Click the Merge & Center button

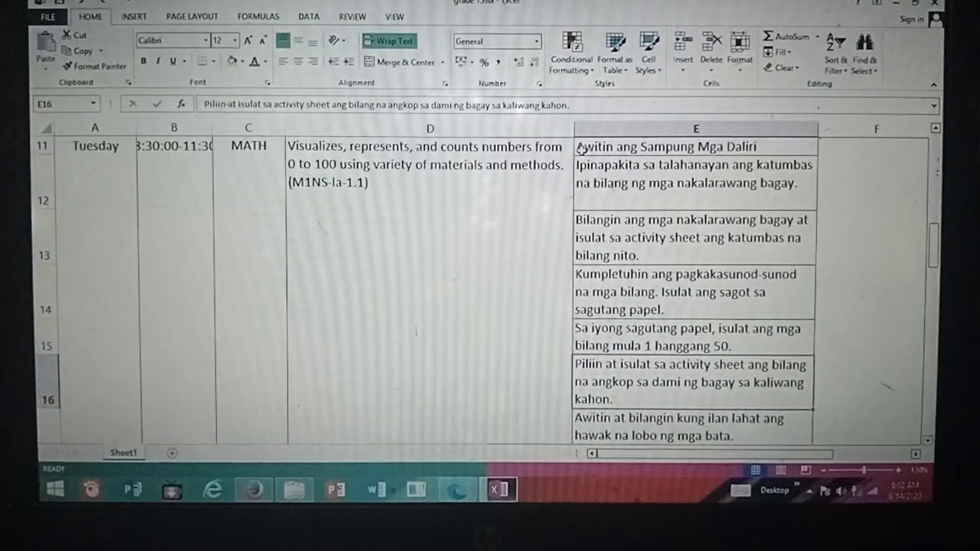(x=399, y=63)
